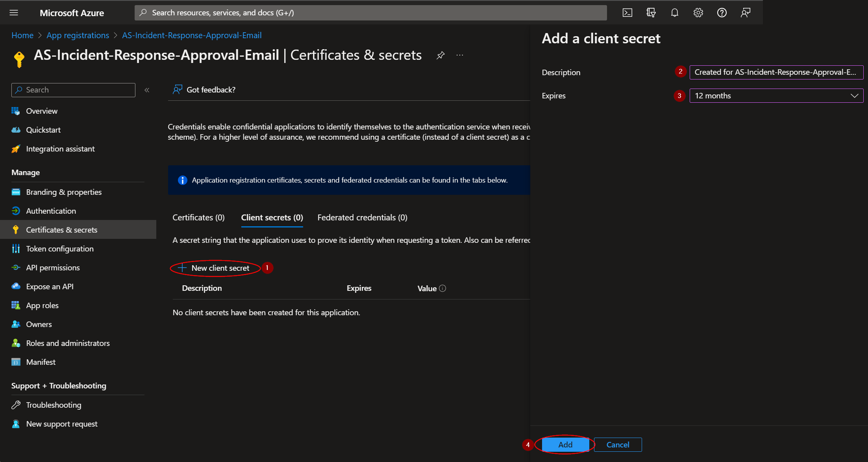Click the Azure search bar
Screen dimensions: 868x462
(373, 12)
